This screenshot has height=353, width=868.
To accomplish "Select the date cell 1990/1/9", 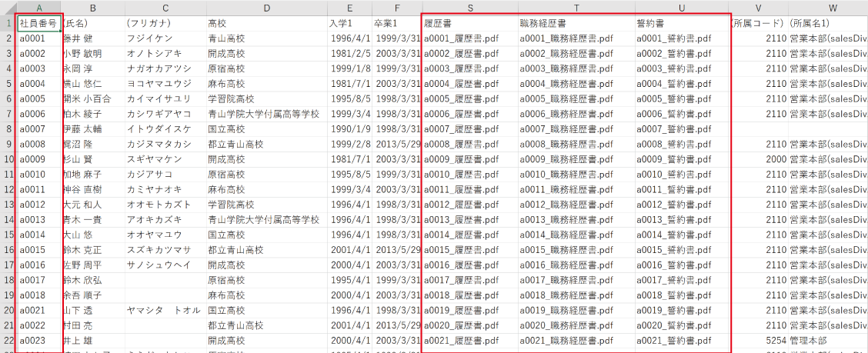I will [350, 128].
